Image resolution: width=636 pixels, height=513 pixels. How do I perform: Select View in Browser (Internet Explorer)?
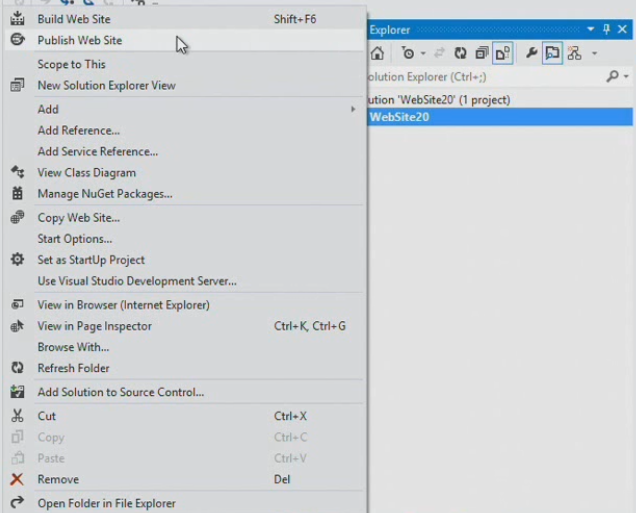pos(184,305)
